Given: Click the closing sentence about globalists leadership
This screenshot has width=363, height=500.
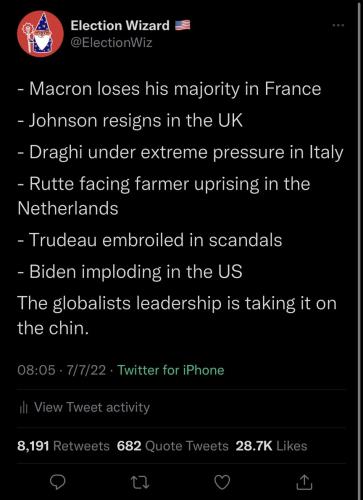Looking at the screenshot, I should point(177,316).
